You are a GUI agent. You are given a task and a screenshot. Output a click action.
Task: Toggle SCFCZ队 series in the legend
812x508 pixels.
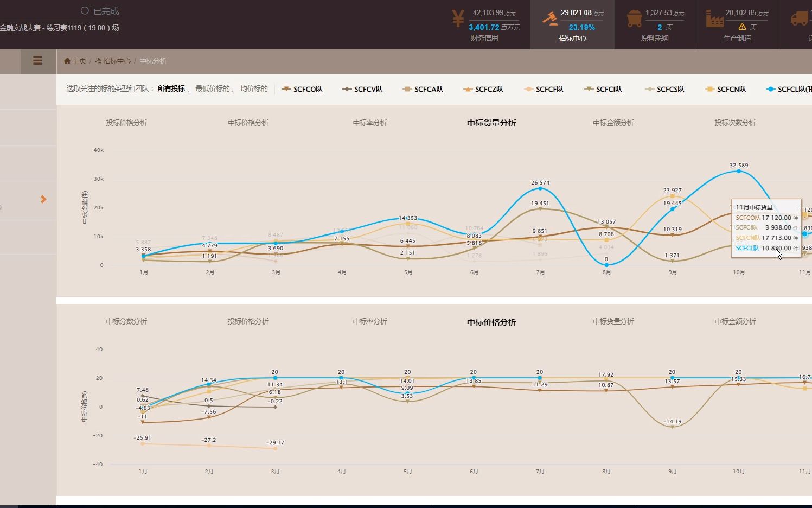(483, 89)
